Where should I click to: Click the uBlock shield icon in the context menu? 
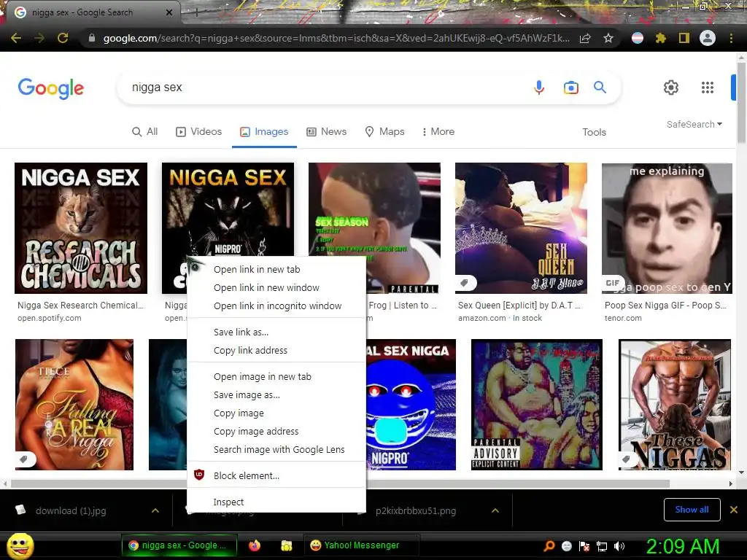tap(199, 475)
